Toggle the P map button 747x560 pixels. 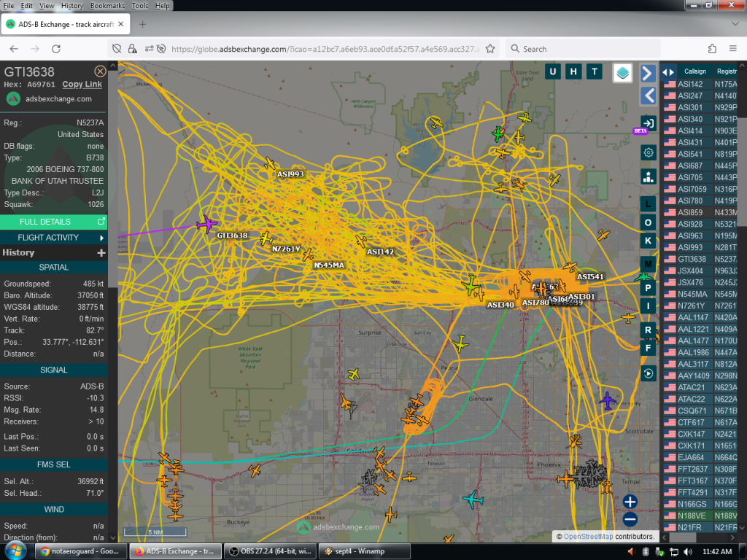[x=648, y=287]
